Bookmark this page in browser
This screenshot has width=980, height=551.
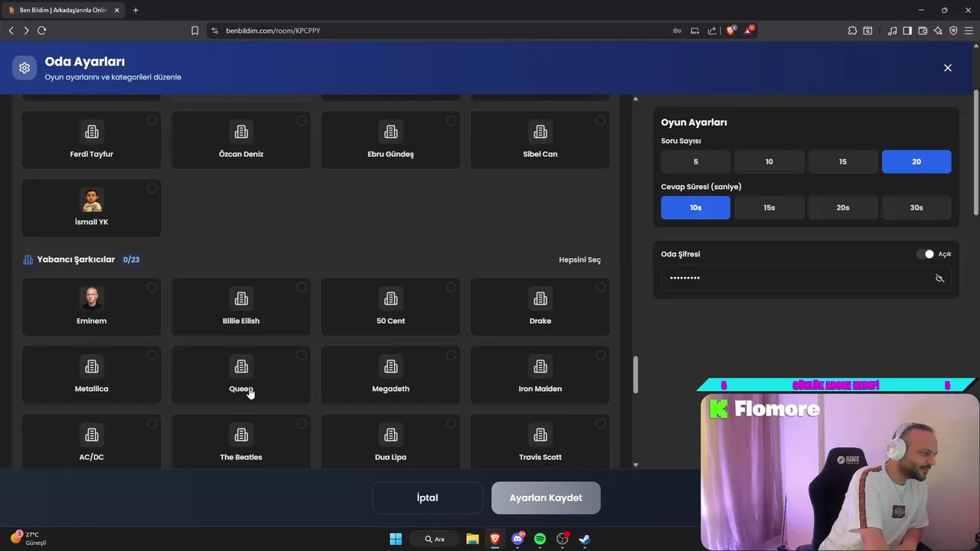[x=194, y=31]
